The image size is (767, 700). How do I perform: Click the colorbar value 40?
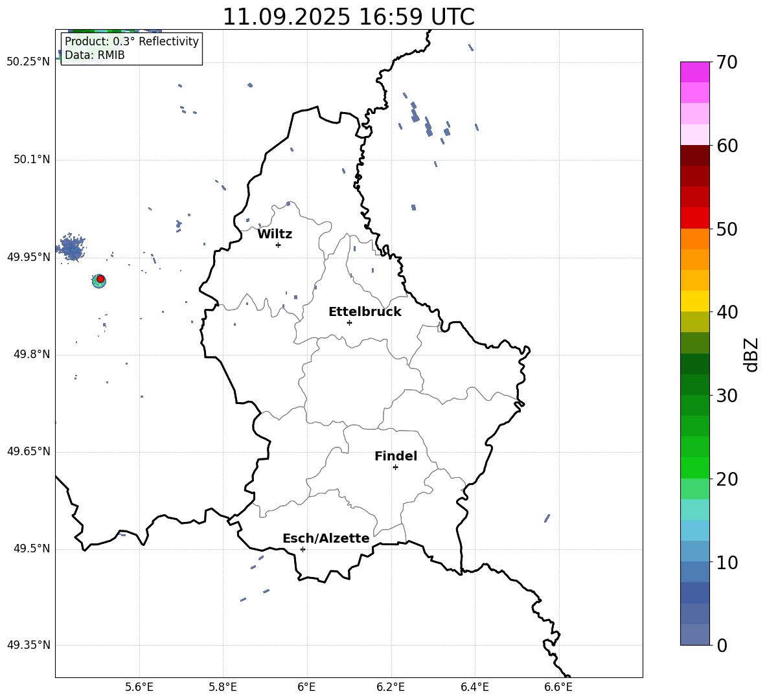(x=727, y=312)
